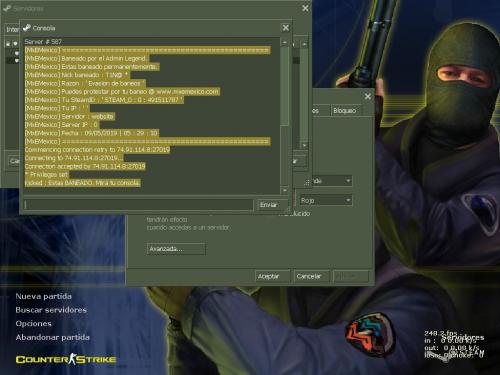Click the Servidores window resize grip
The height and width of the screenshot is (375, 500).
click(x=307, y=182)
